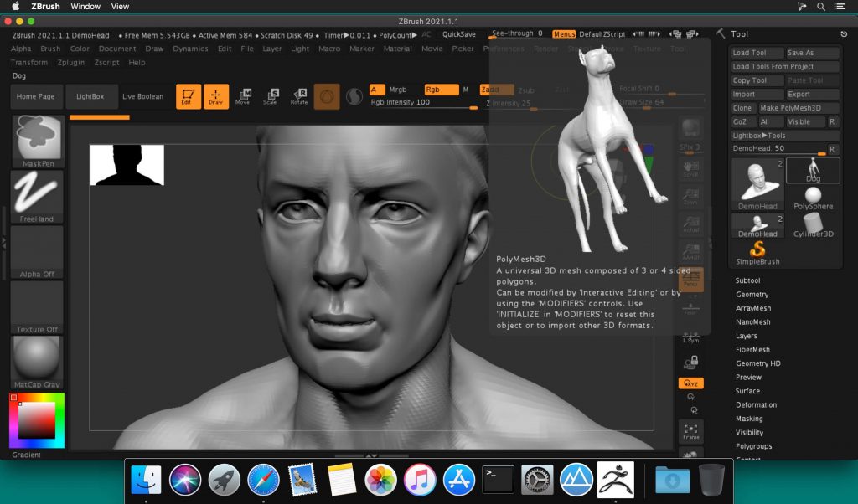Image resolution: width=858 pixels, height=504 pixels.
Task: Enable Live Boolean mode
Action: coord(142,96)
